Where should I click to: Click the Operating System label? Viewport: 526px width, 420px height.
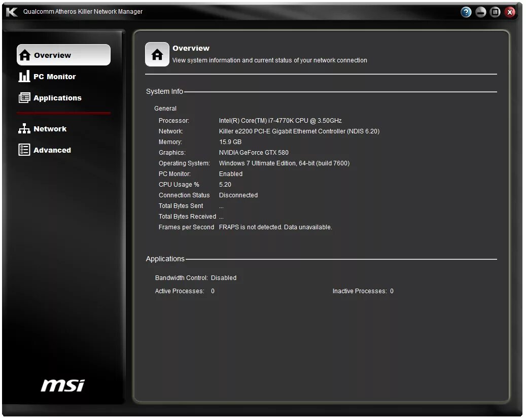coord(184,163)
